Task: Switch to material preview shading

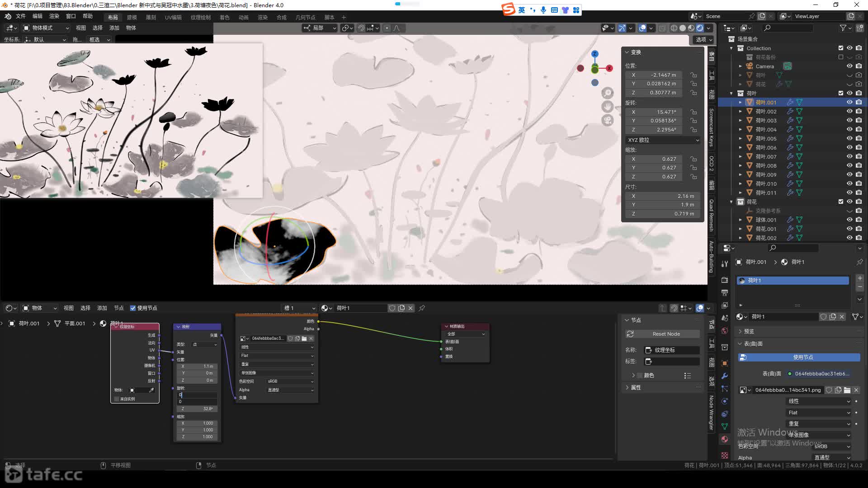Action: [691, 28]
